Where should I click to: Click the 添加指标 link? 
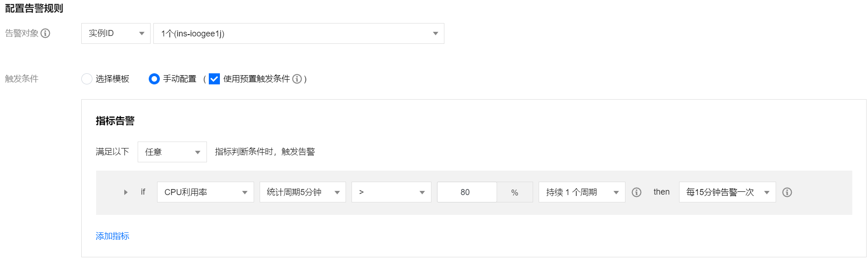tap(112, 236)
